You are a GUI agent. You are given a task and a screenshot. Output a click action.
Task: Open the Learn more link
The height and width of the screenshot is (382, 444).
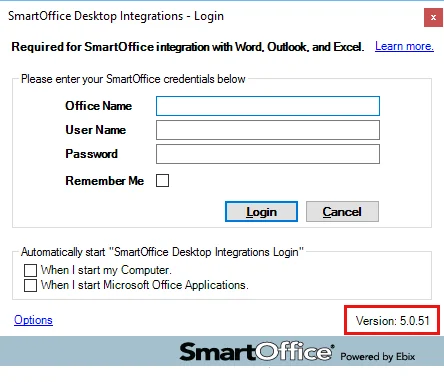coord(404,46)
